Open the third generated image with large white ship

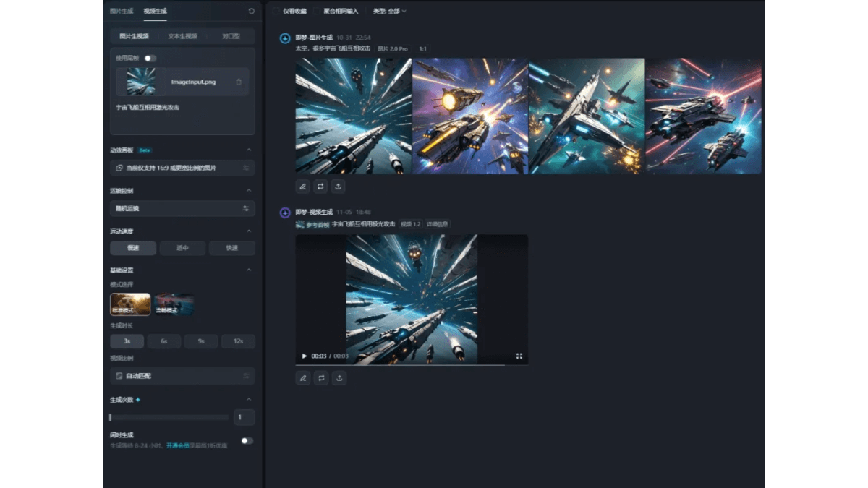[587, 116]
